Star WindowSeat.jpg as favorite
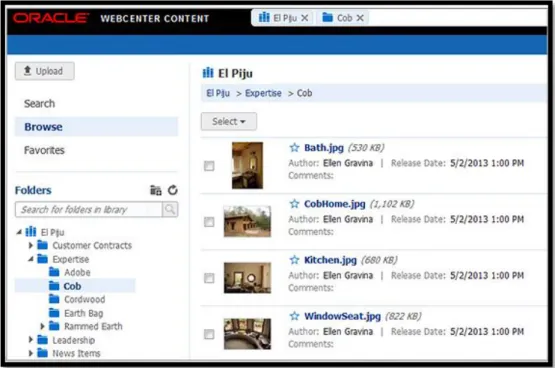555x368 pixels. [294, 316]
